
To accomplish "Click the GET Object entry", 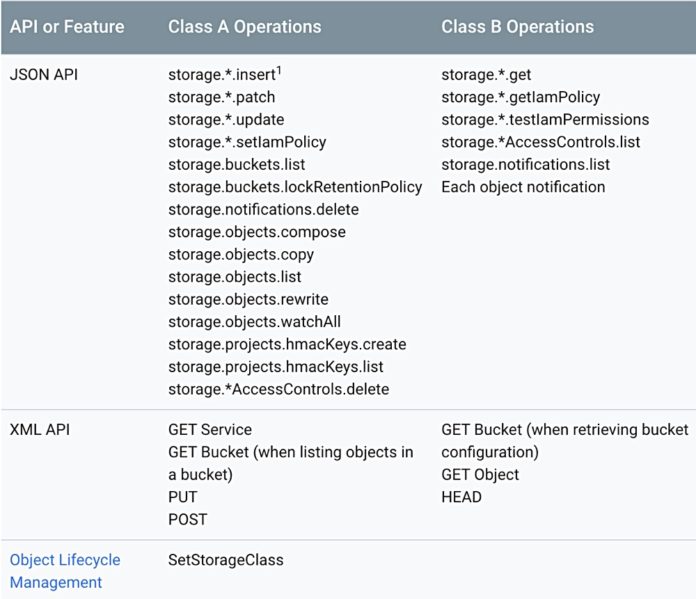I will (x=480, y=475).
